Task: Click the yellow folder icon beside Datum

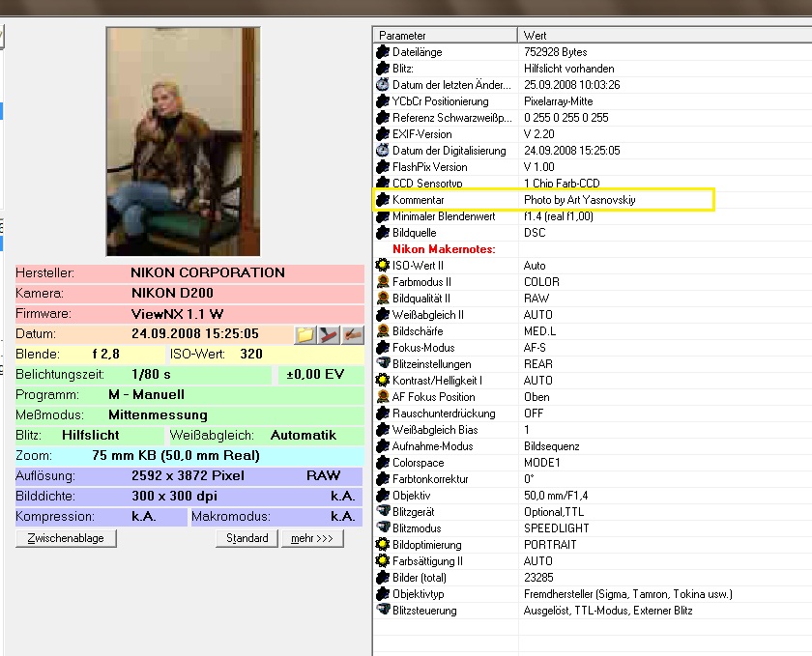Action: tap(305, 334)
